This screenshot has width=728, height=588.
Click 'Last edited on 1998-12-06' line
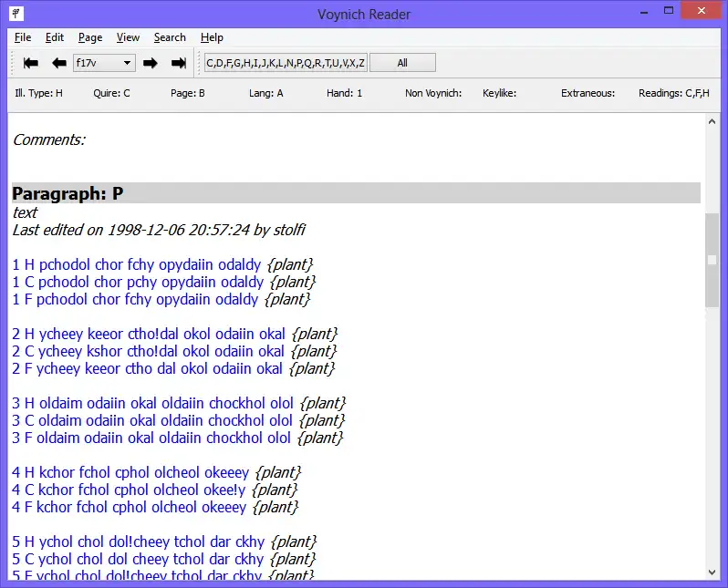pos(159,230)
